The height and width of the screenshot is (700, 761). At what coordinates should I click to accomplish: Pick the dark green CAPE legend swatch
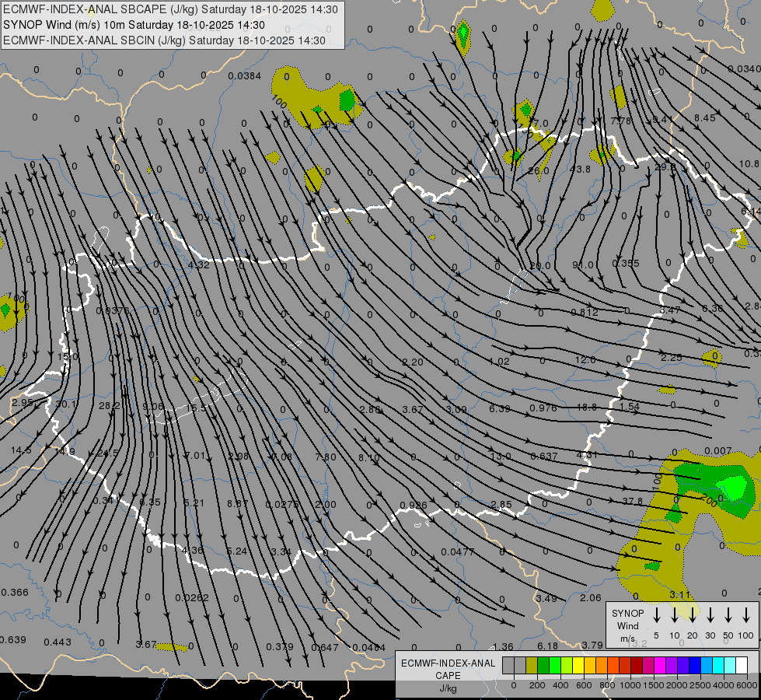543,666
